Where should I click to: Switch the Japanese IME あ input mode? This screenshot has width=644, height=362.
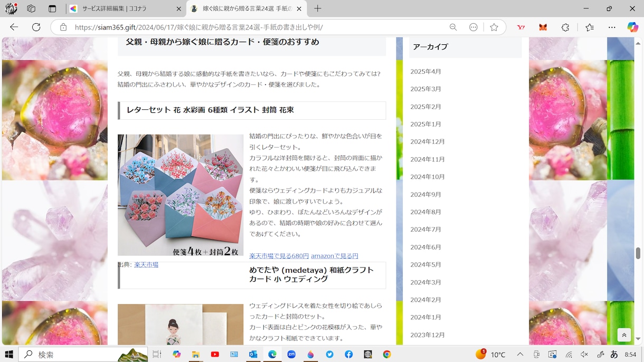click(x=614, y=355)
